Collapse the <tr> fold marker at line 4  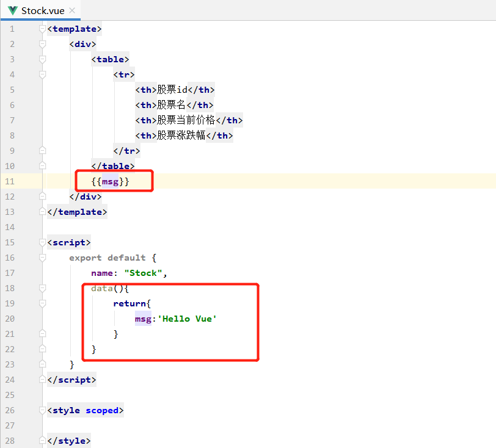coord(42,74)
